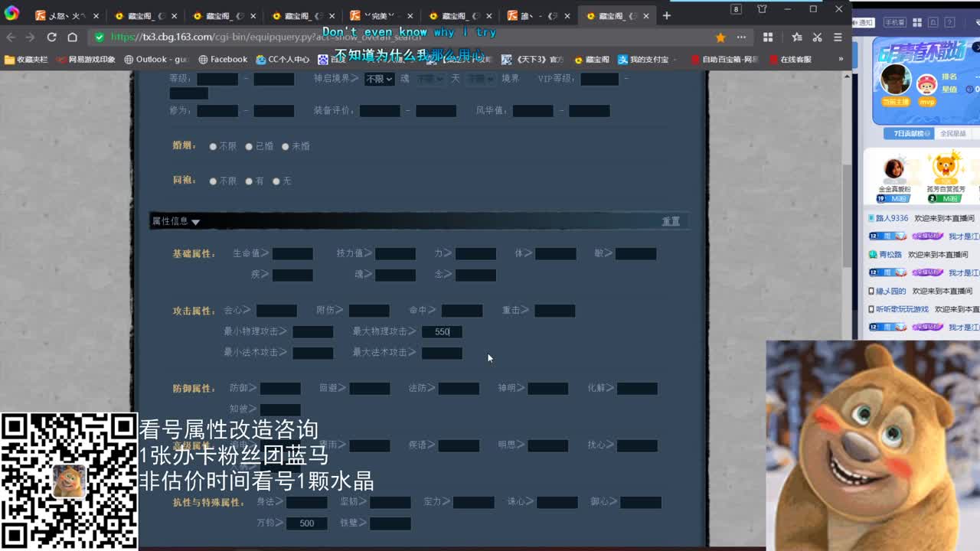Click the page vertical scrollbar
Screen dimensions: 980x551
coord(847,214)
